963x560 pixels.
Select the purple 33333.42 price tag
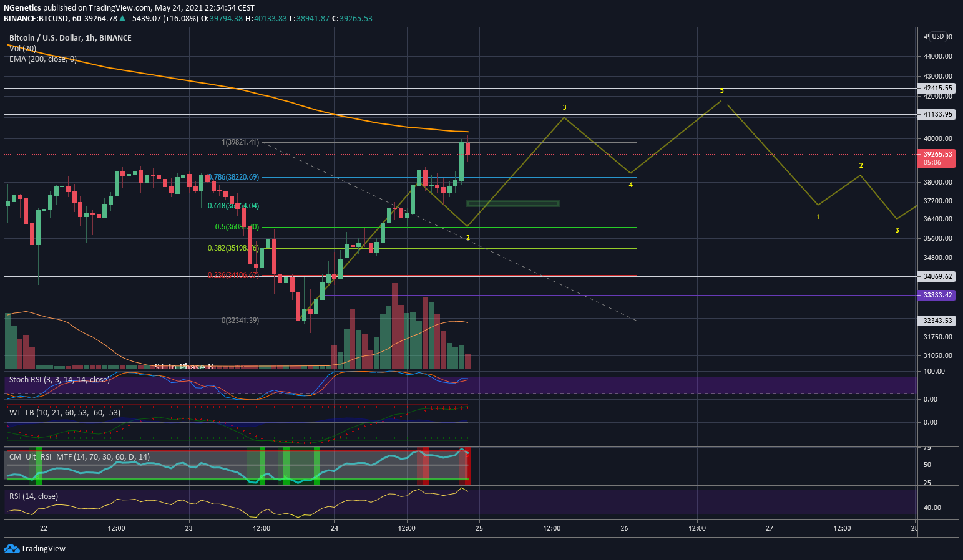[x=937, y=295]
